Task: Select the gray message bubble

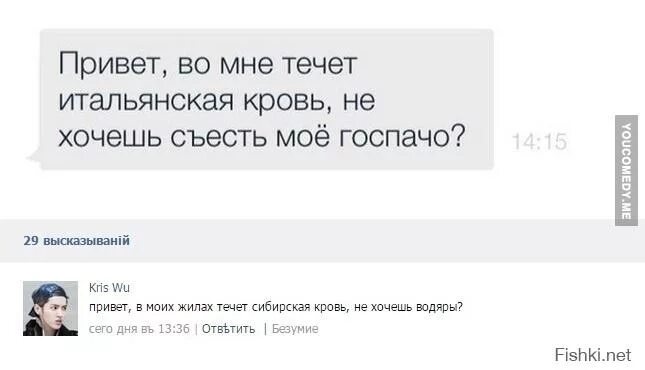Action: 267,99
